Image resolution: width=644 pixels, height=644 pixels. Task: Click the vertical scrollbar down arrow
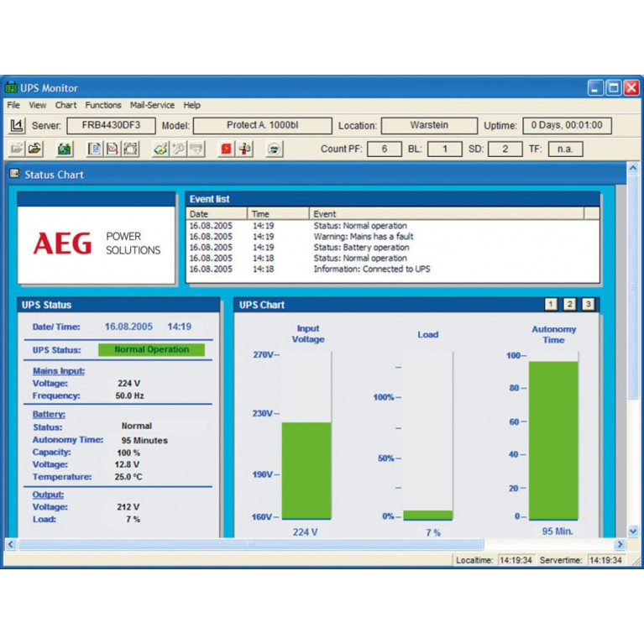633,531
